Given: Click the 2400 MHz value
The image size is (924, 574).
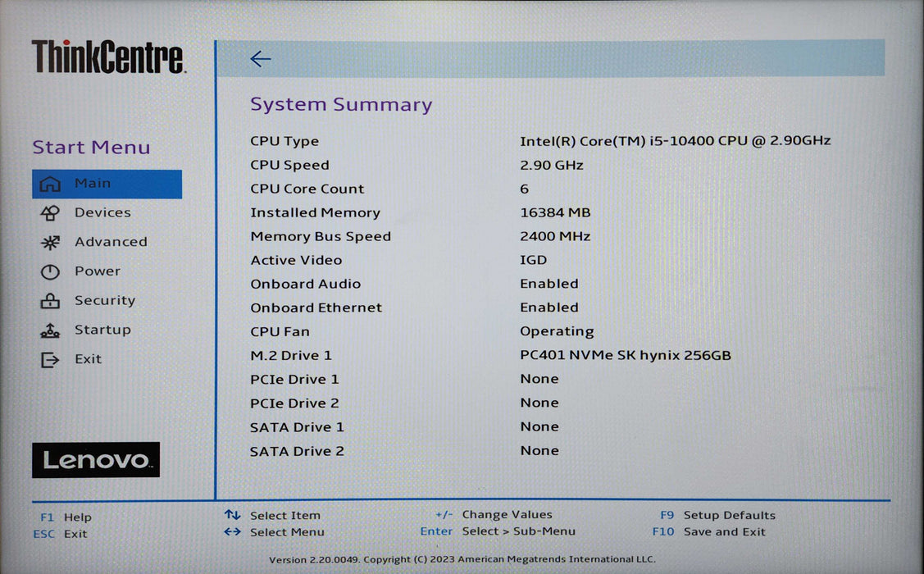Looking at the screenshot, I should 555,236.
